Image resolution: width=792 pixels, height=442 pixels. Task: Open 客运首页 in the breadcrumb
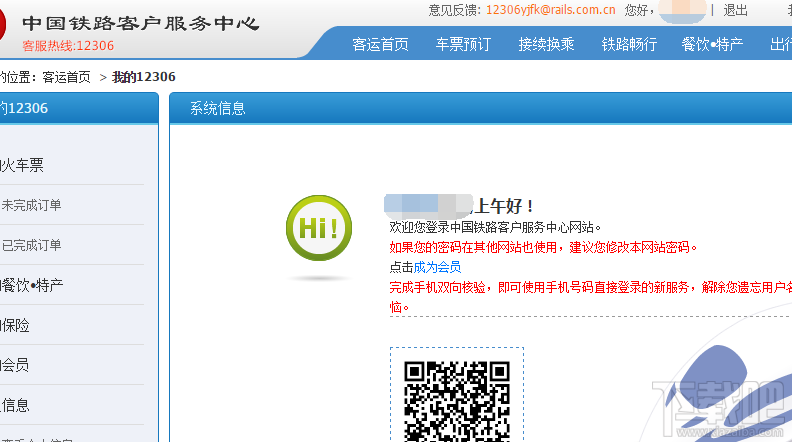pyautogui.click(x=66, y=77)
